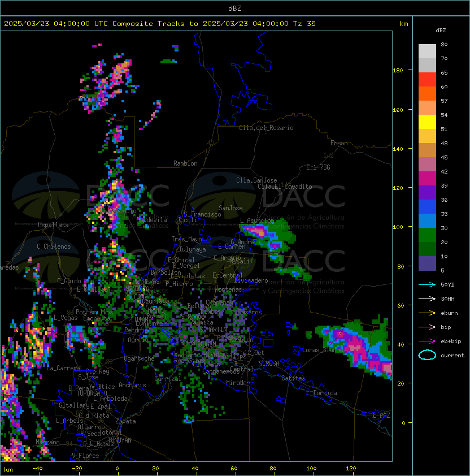Click the 'Mirador' map label

pos(238,383)
